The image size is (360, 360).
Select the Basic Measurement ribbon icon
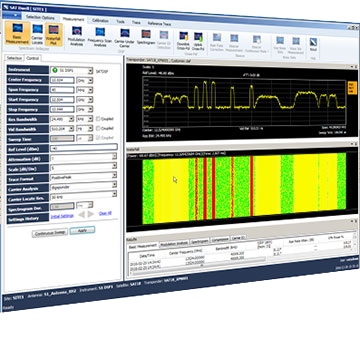coord(17,33)
